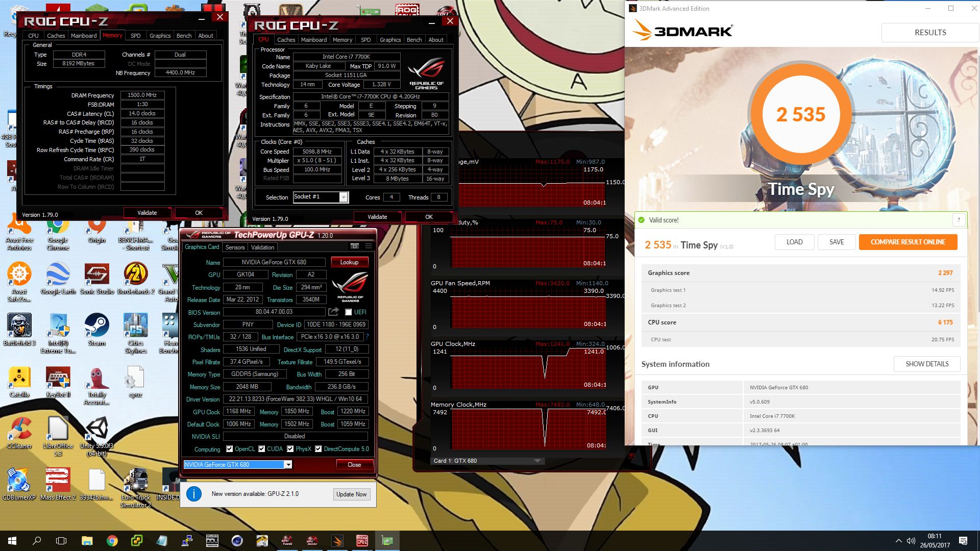Click the Lookup button in GPU-Z
This screenshot has height=551, width=980.
(x=350, y=262)
